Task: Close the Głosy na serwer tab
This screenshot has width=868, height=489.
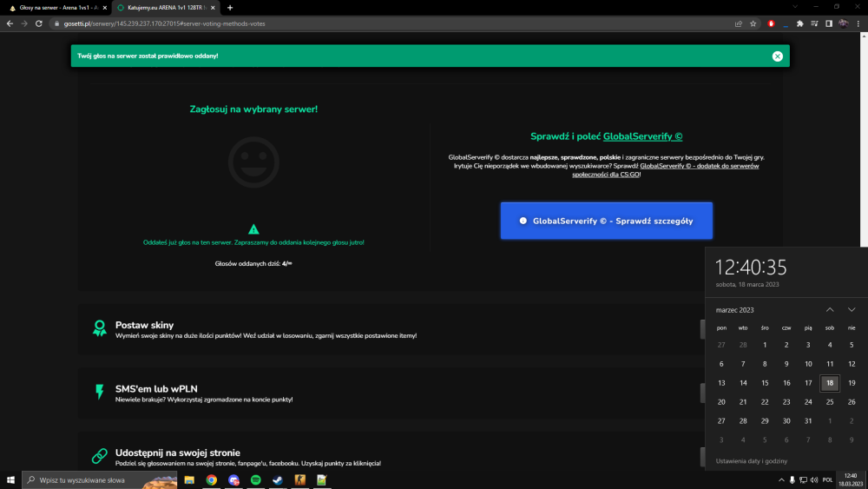Action: (x=105, y=8)
